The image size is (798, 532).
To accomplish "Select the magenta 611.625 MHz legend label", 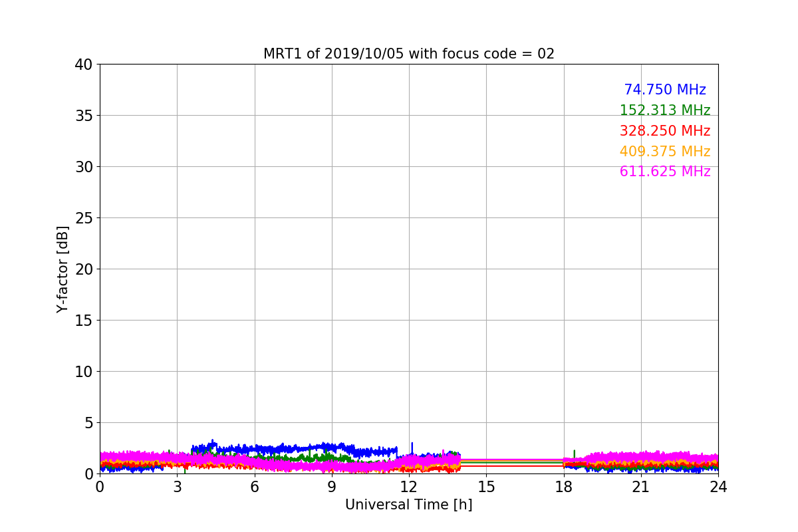I will [665, 172].
